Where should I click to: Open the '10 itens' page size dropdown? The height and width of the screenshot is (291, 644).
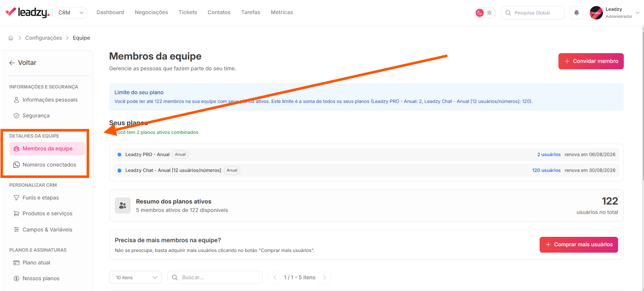point(135,278)
